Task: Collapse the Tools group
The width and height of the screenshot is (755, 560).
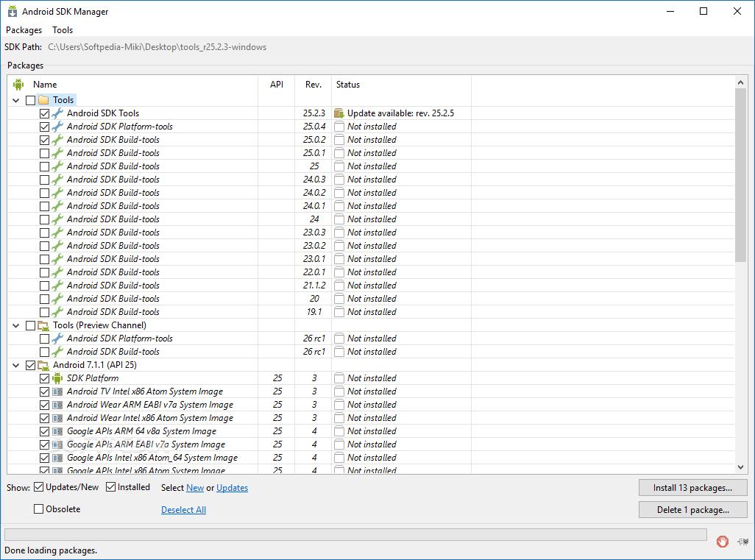Action: (x=16, y=100)
